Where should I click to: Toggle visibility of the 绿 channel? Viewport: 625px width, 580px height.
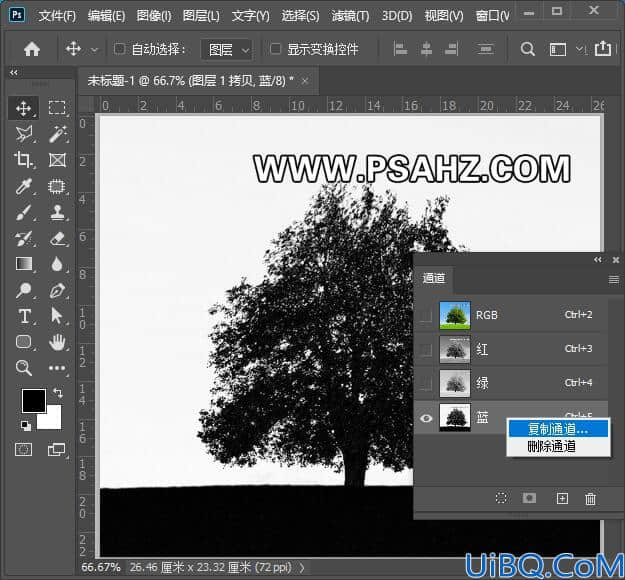(x=426, y=383)
